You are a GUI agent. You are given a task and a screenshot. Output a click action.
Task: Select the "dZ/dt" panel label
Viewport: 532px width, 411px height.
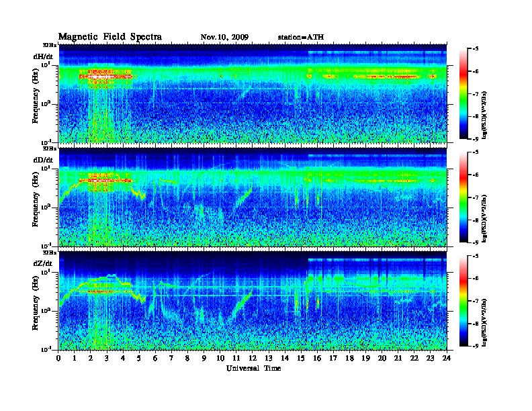pyautogui.click(x=43, y=263)
